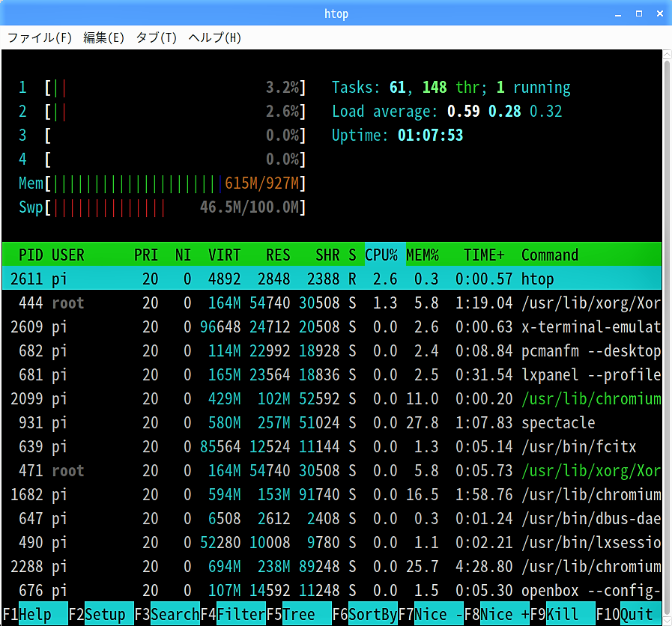The height and width of the screenshot is (626, 672).
Task: Click the Mem usage bar
Action: coord(162,183)
